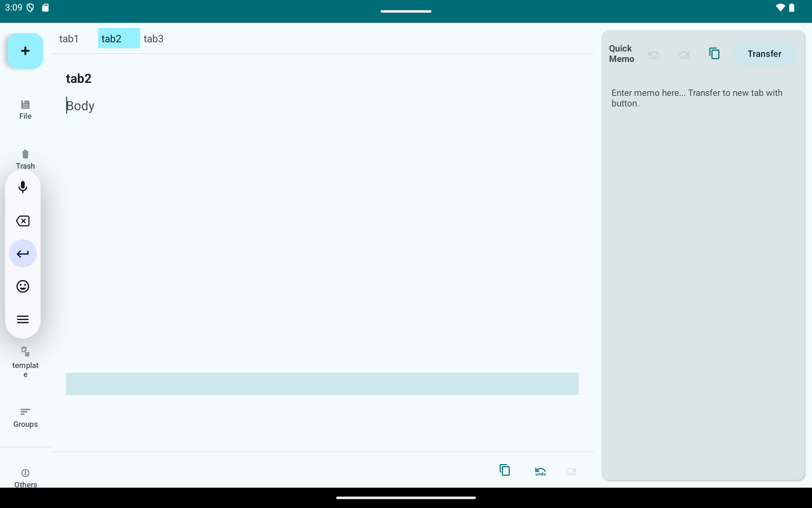Tap the SD card status icon
Viewport: 812px width, 508px height.
(x=45, y=7)
